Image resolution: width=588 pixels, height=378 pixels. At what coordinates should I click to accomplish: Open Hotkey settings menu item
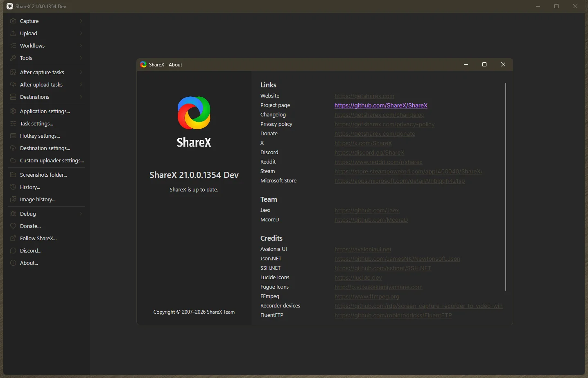point(46,136)
